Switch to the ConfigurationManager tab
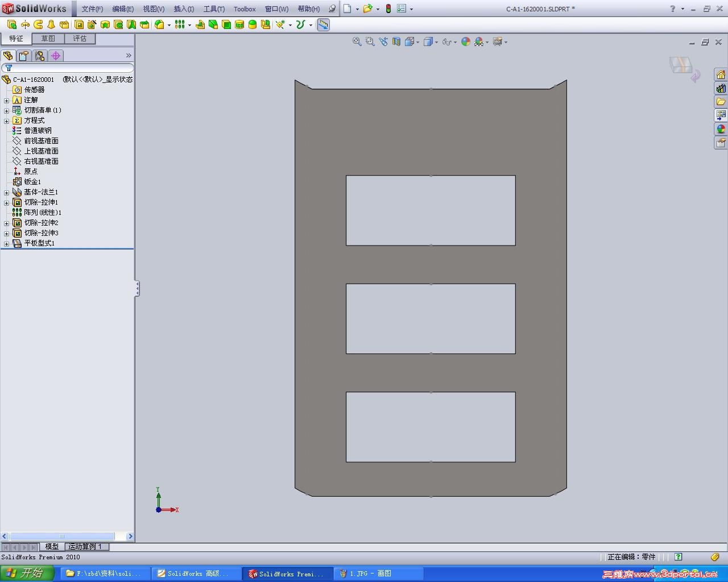Viewport: 728px width, 582px height. pos(40,56)
